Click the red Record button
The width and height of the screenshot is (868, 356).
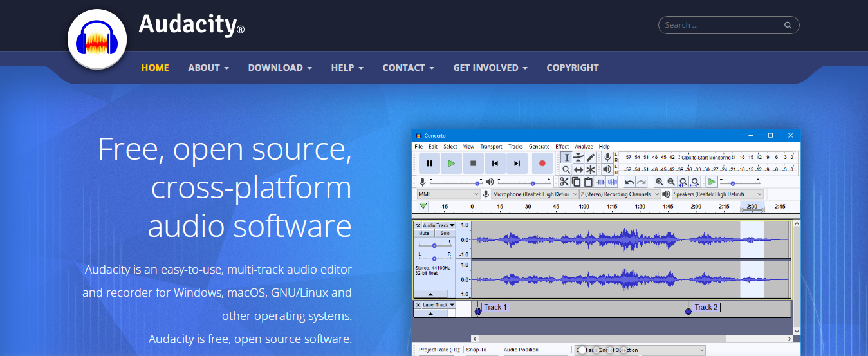[542, 164]
